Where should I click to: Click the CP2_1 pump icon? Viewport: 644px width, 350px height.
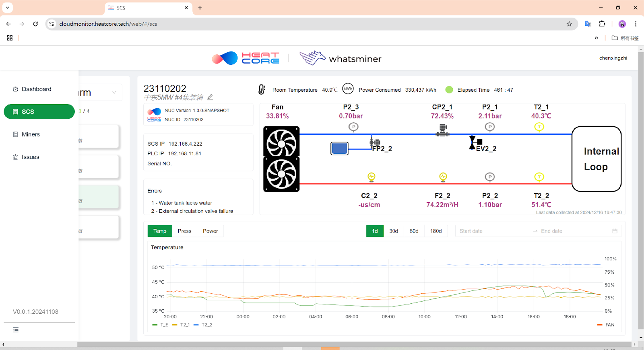click(x=443, y=130)
